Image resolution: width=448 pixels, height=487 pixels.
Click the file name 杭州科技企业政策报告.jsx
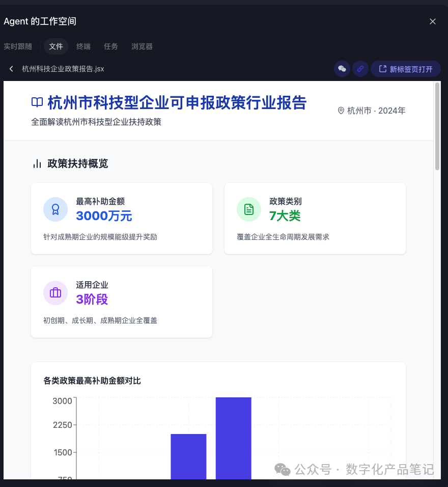point(63,69)
